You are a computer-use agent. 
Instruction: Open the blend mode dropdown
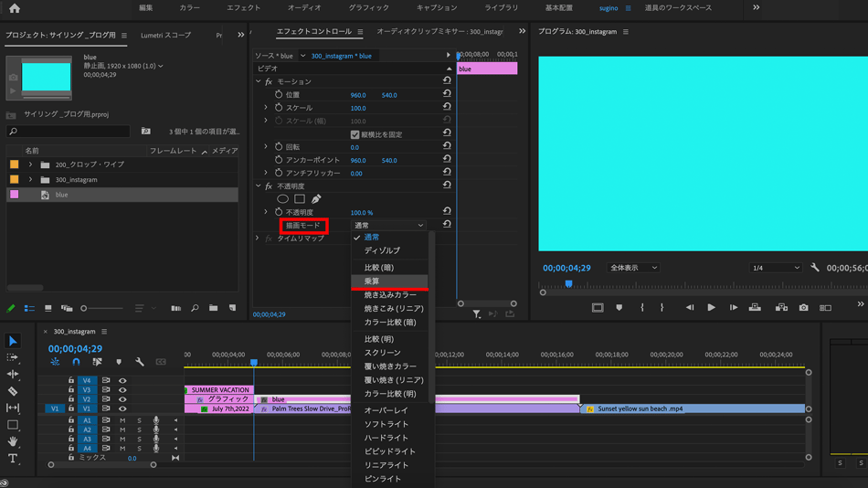[389, 225]
